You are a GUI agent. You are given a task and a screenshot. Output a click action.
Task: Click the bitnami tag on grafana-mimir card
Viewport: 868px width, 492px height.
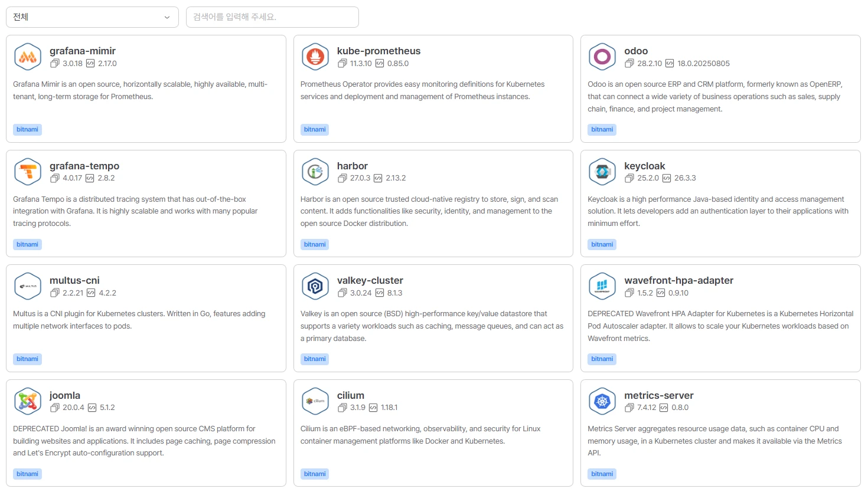[x=27, y=129]
